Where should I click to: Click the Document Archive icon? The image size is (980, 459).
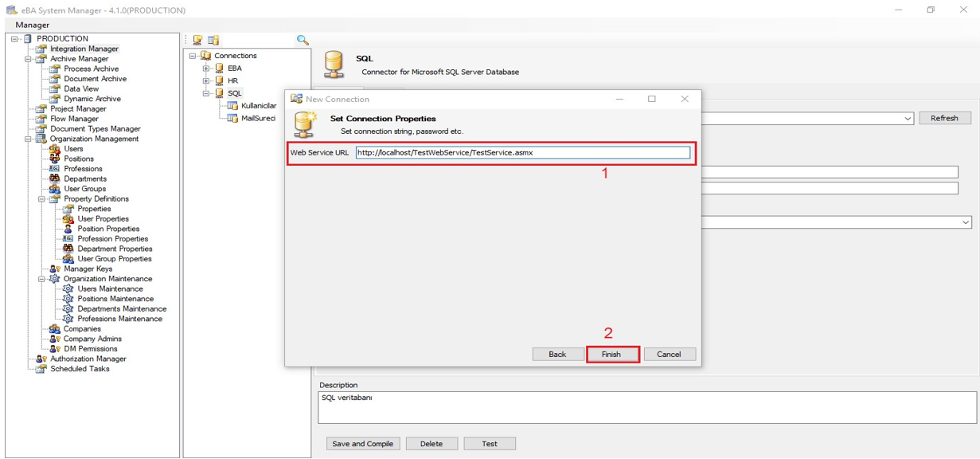pyautogui.click(x=55, y=79)
